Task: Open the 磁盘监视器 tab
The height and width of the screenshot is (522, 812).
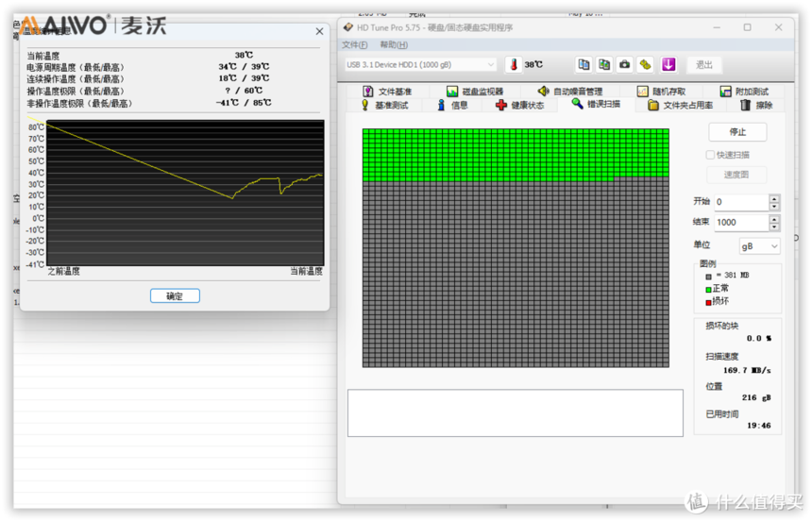Action: click(x=475, y=92)
